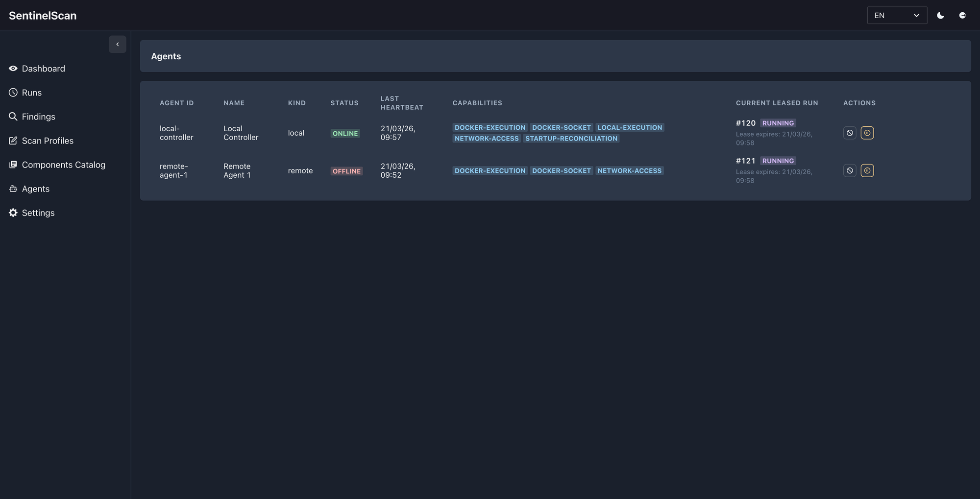Image resolution: width=980 pixels, height=499 pixels.
Task: Collapse the sidebar with the chevron button
Action: point(118,44)
